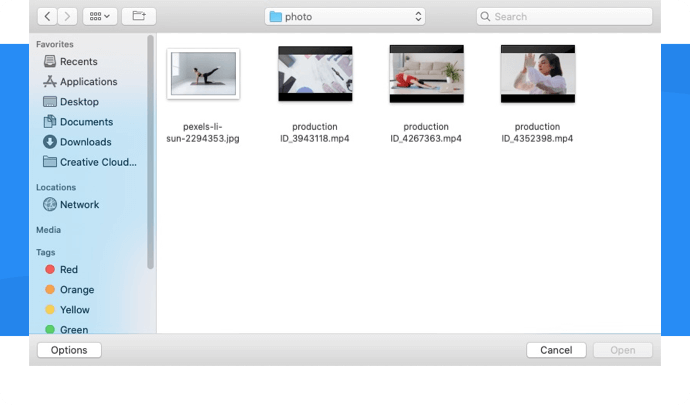Open the photo folder location popup

(345, 17)
